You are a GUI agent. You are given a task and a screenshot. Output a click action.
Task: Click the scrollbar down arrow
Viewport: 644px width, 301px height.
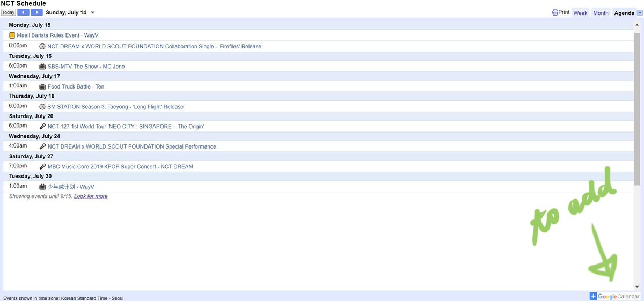point(637,287)
